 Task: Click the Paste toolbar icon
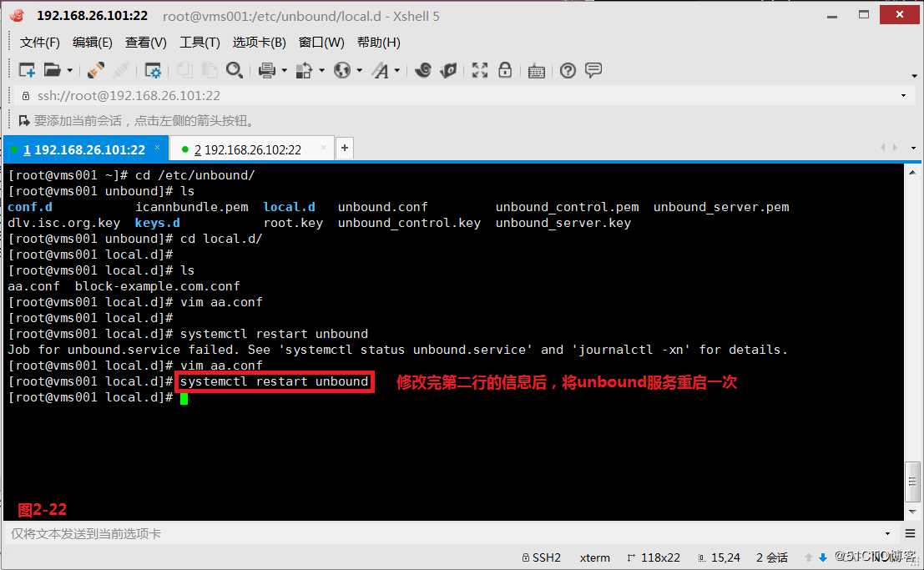[x=210, y=71]
